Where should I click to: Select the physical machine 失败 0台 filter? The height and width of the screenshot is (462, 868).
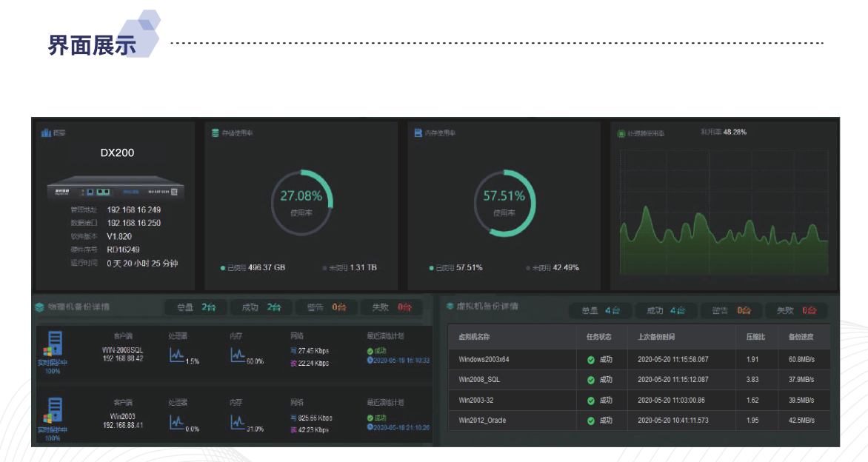[391, 307]
